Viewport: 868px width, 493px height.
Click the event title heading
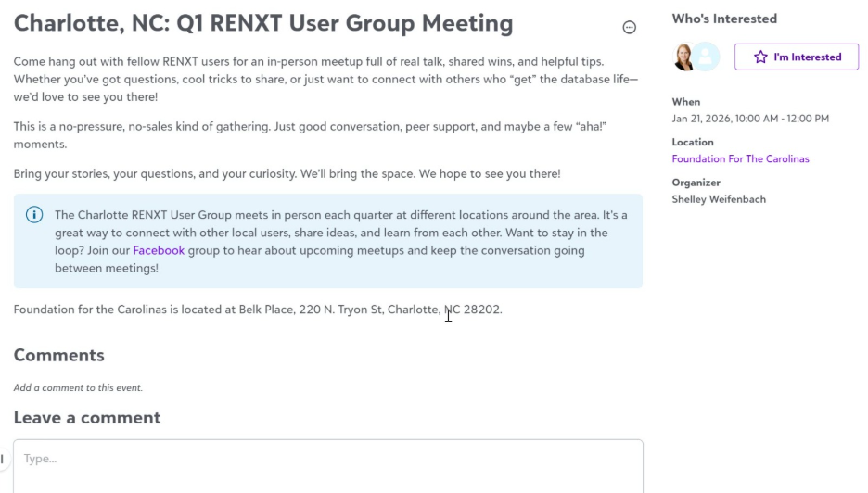pos(262,23)
